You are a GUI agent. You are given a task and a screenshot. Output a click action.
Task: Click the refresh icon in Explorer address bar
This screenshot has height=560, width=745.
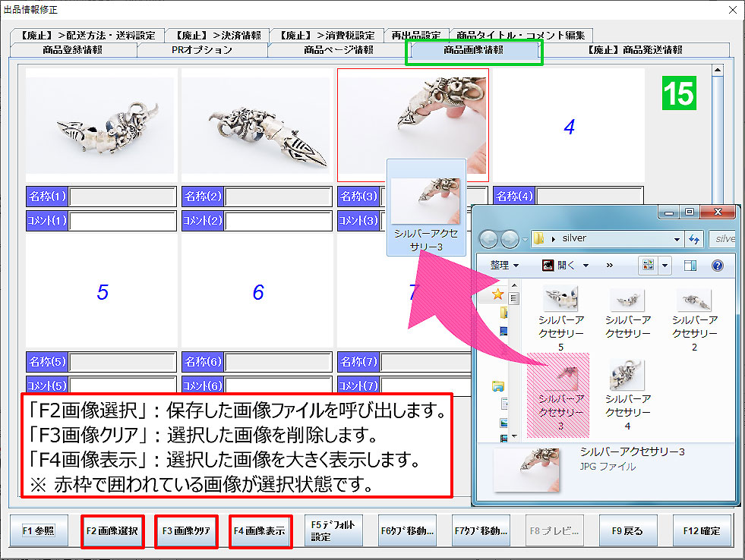point(693,238)
